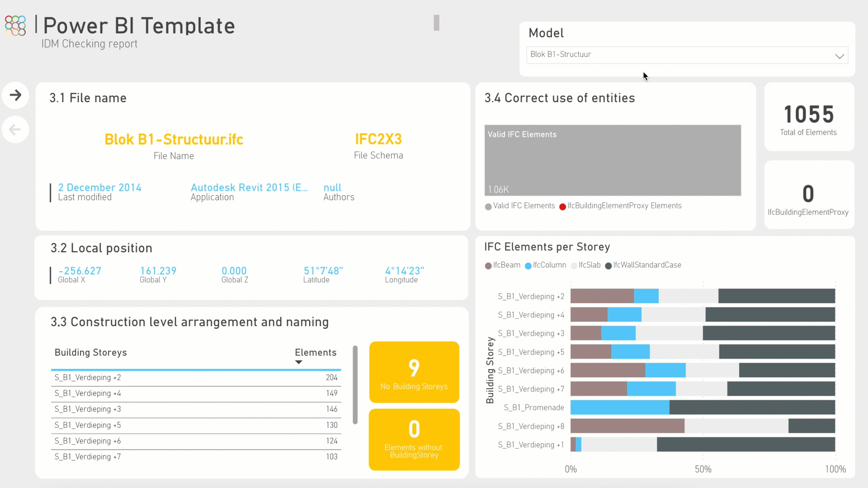The height and width of the screenshot is (488, 868).
Task: Click the forward arrow navigation button
Action: click(x=15, y=95)
